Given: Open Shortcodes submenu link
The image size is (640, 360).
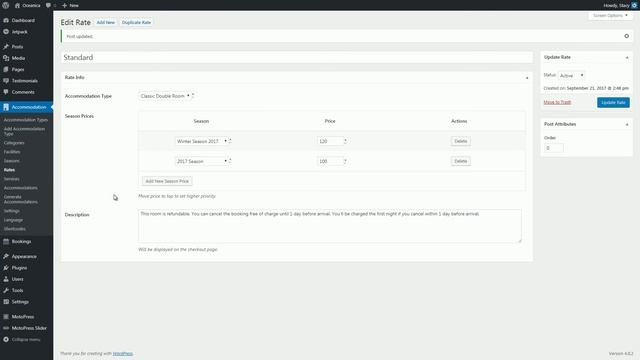Looking at the screenshot, I should coord(15,229).
